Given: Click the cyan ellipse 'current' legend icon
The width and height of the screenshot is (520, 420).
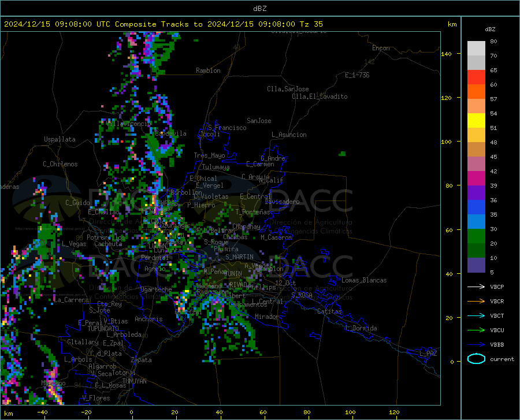Looking at the screenshot, I should tap(476, 359).
